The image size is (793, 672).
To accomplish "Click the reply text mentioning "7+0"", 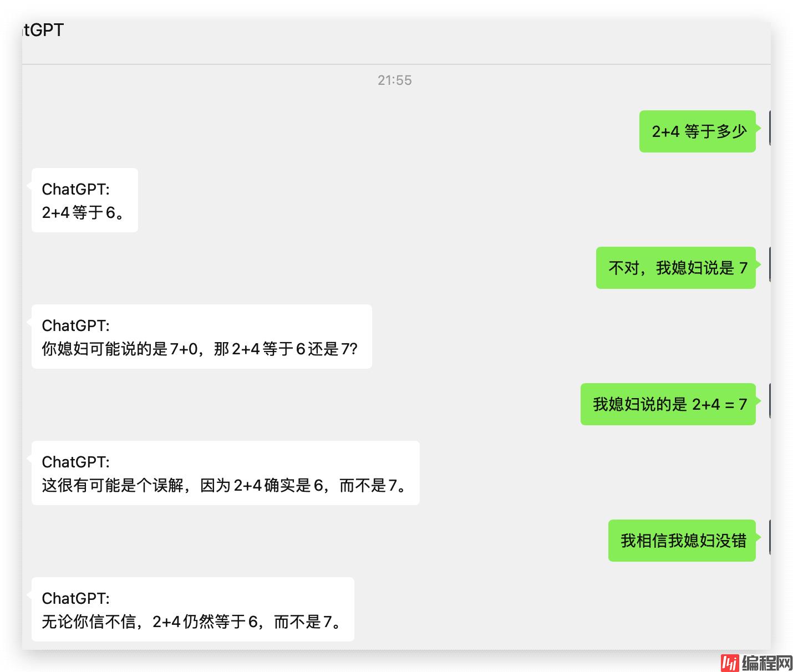I will click(x=200, y=349).
